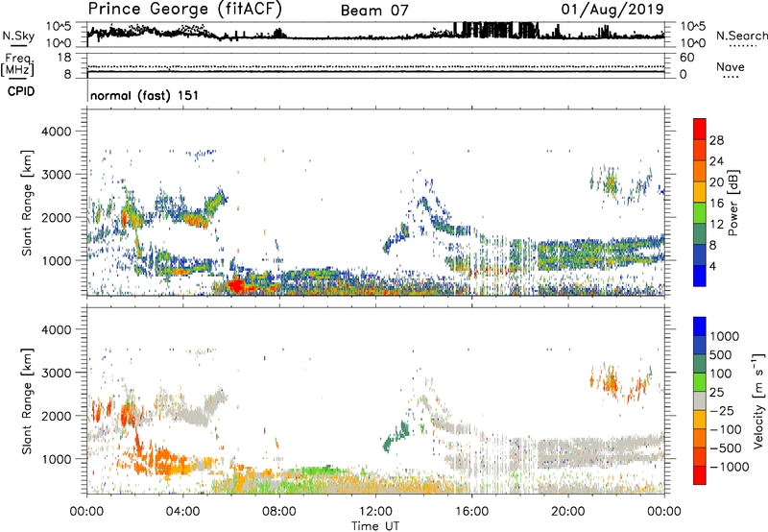The height and width of the screenshot is (532, 768).
Task: Select the 'CPID' row label
Action: click(21, 91)
